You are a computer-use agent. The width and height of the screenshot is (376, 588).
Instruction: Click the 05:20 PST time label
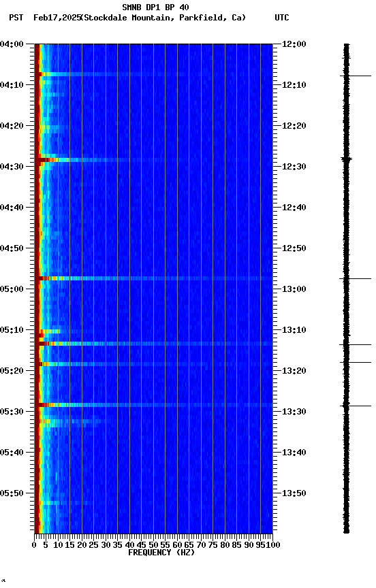click(12, 372)
